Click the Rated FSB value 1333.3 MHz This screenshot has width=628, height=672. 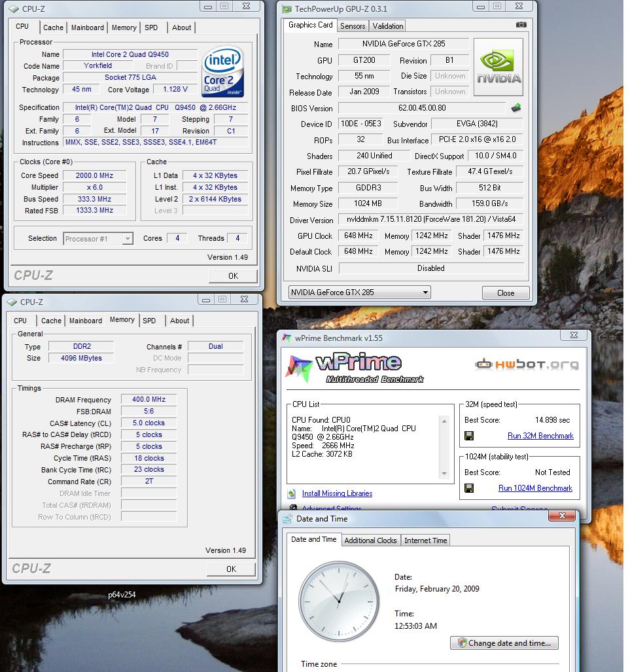(95, 211)
